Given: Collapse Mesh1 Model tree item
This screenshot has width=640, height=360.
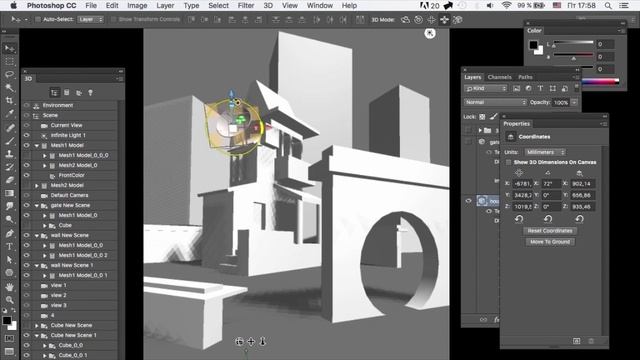Looking at the screenshot, I should click(x=37, y=145).
